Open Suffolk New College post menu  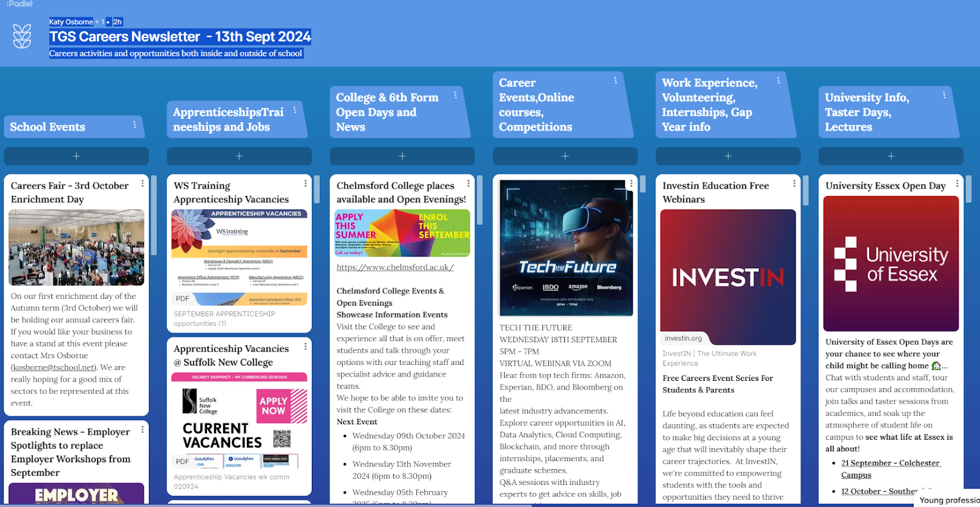pyautogui.click(x=306, y=346)
